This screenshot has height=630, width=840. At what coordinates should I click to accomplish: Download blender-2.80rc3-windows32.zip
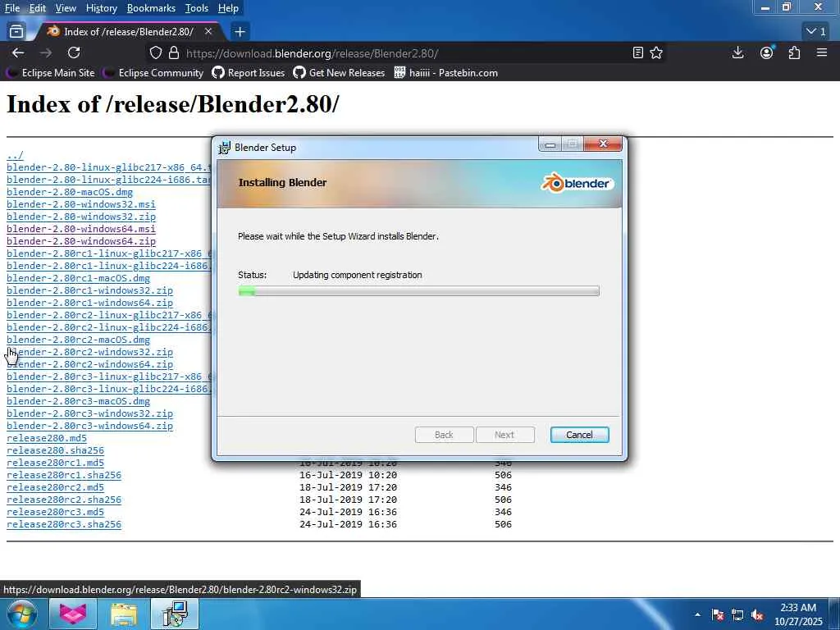89,413
